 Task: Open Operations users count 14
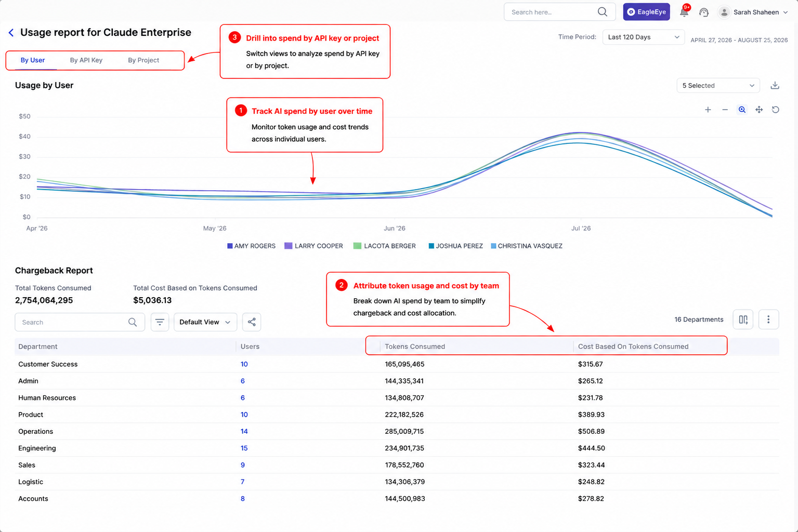pos(244,431)
